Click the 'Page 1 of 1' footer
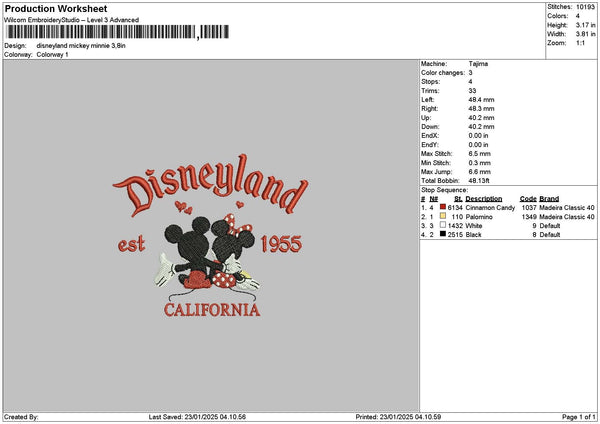Viewport: 600px width, 424px height. point(579,417)
